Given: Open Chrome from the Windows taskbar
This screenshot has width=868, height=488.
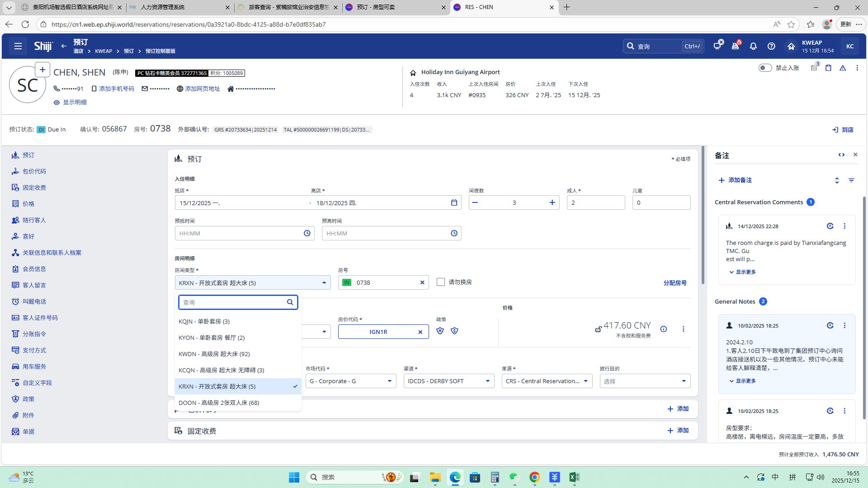Looking at the screenshot, I should click(534, 477).
